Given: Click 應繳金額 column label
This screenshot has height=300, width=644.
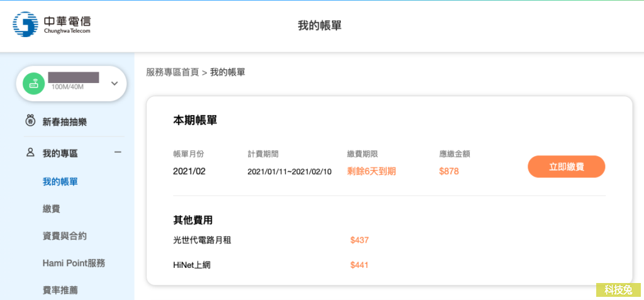Looking at the screenshot, I should [x=455, y=154].
